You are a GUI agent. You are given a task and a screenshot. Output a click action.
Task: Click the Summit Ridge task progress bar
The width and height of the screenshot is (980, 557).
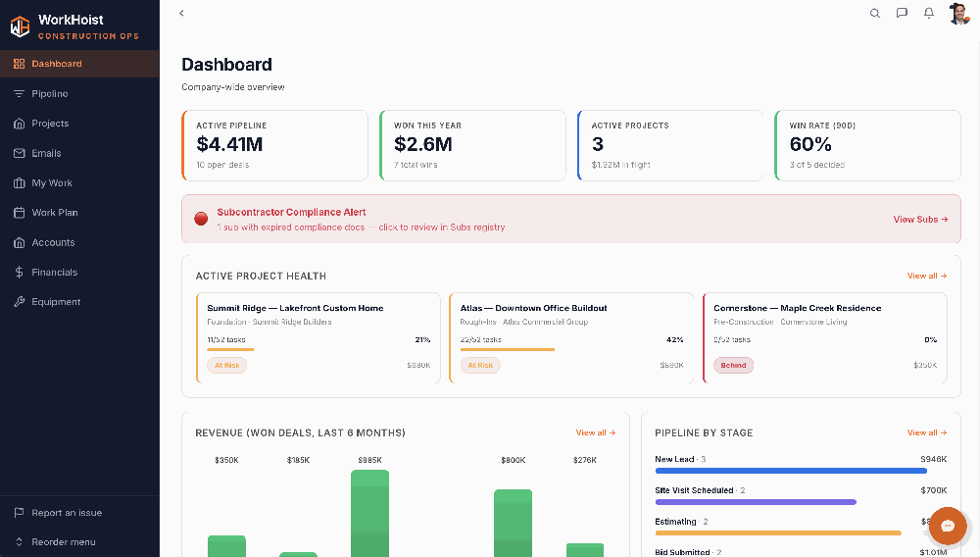tap(318, 349)
